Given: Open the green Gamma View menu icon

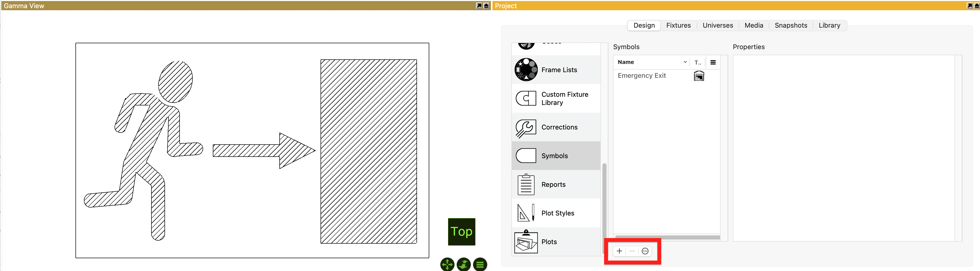Looking at the screenshot, I should pyautogui.click(x=480, y=264).
